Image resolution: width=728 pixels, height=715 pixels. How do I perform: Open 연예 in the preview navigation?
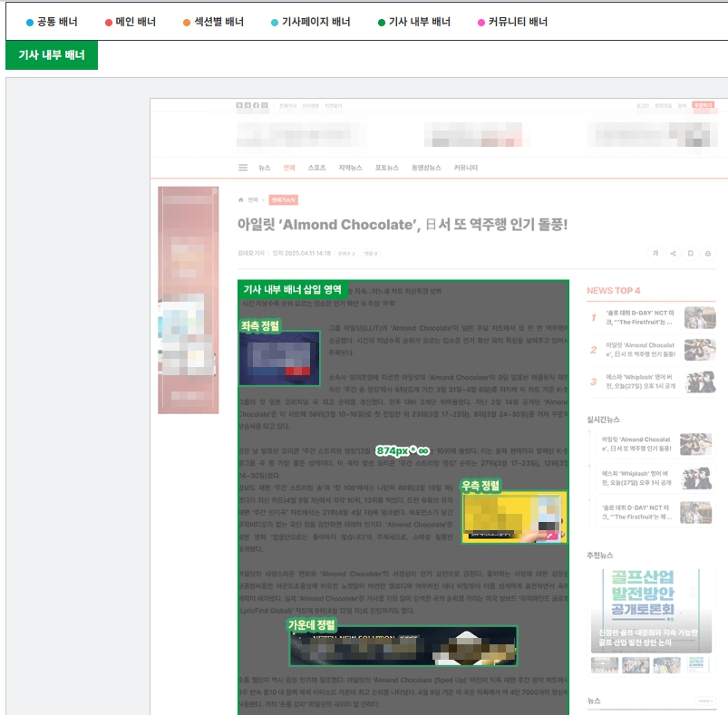point(289,168)
